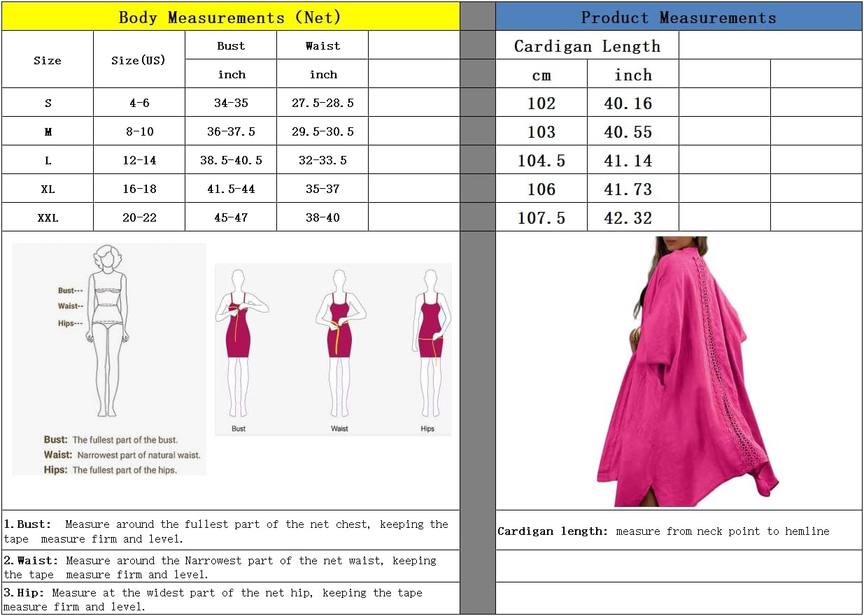Click the 'inch' unit under Cardigan Length
The image size is (864, 616).
(x=632, y=75)
